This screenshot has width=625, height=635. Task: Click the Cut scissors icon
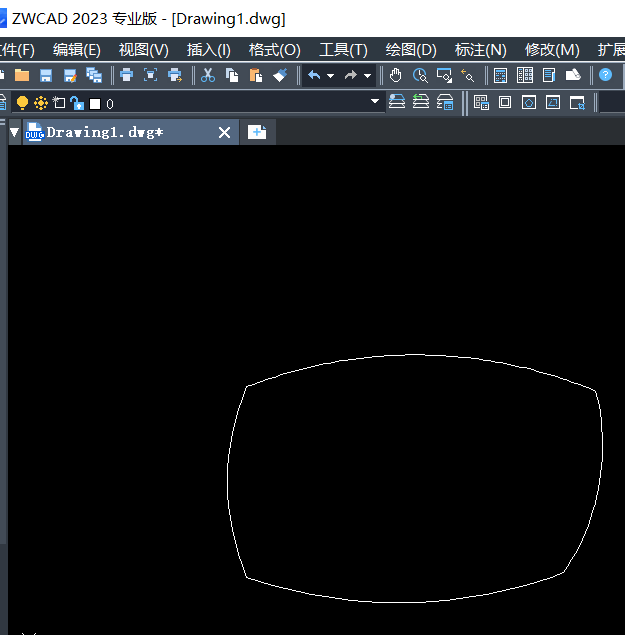point(208,75)
